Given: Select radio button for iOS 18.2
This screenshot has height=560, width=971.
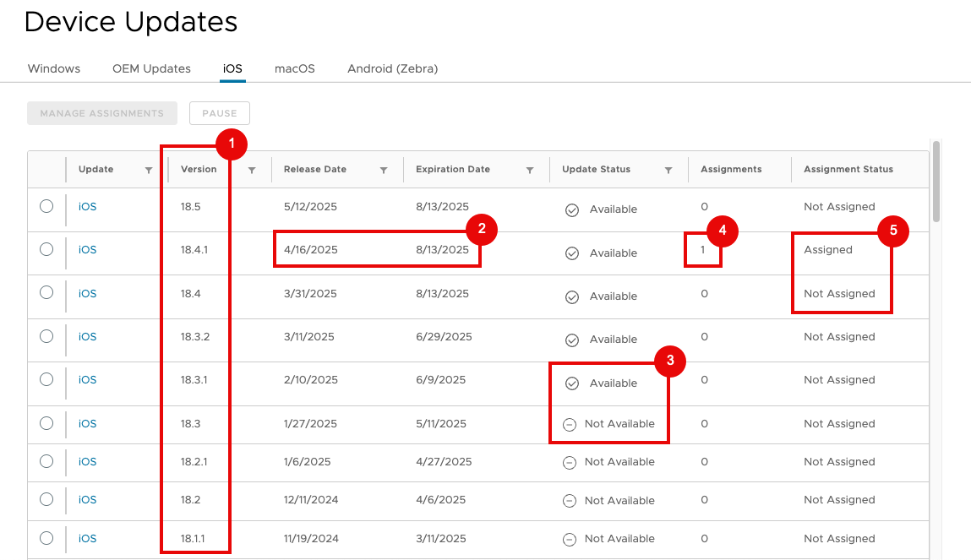Looking at the screenshot, I should pos(46,499).
